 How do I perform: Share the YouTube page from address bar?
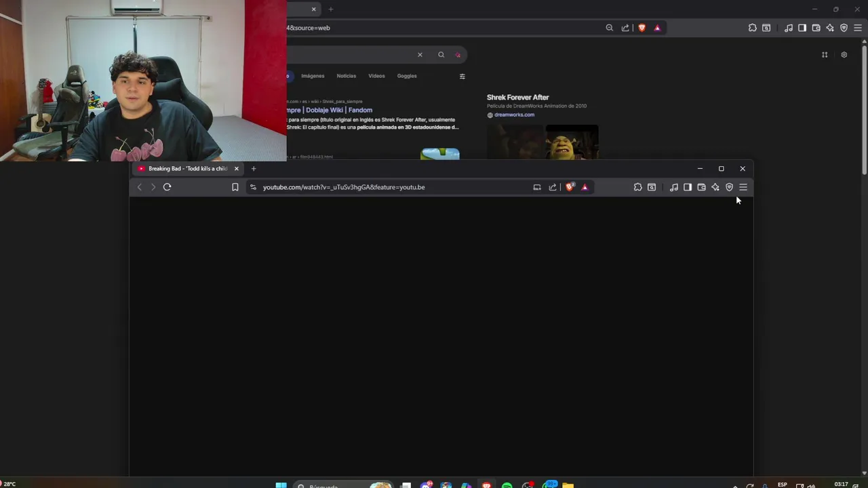coord(553,187)
